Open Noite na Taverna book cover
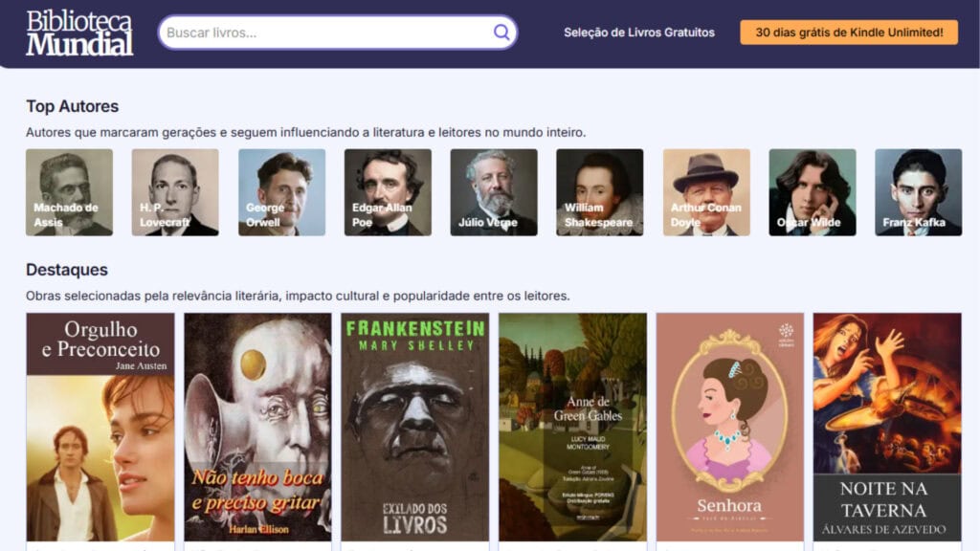980x551 pixels. 887,428
